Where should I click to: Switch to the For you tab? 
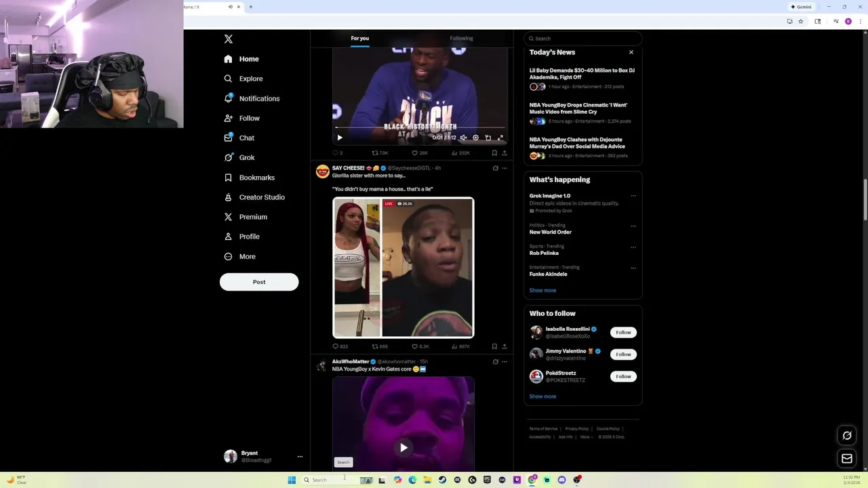(x=360, y=39)
